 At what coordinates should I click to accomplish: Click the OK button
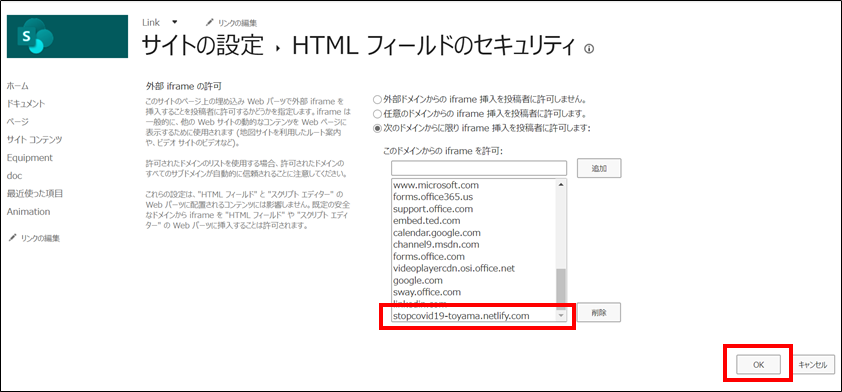pyautogui.click(x=758, y=364)
